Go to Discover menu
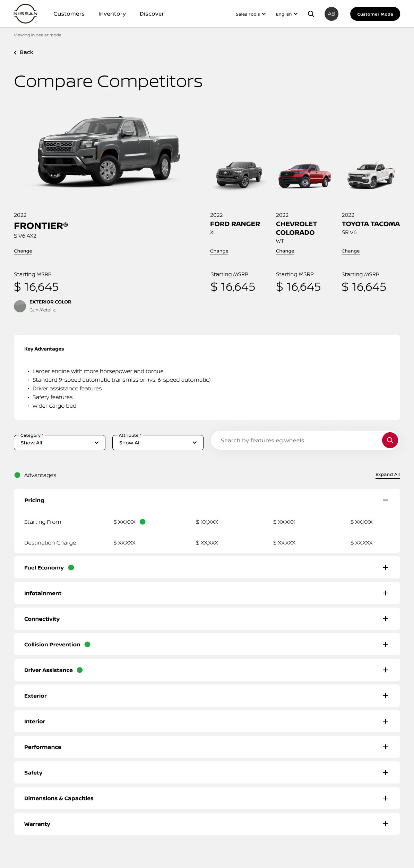 152,14
